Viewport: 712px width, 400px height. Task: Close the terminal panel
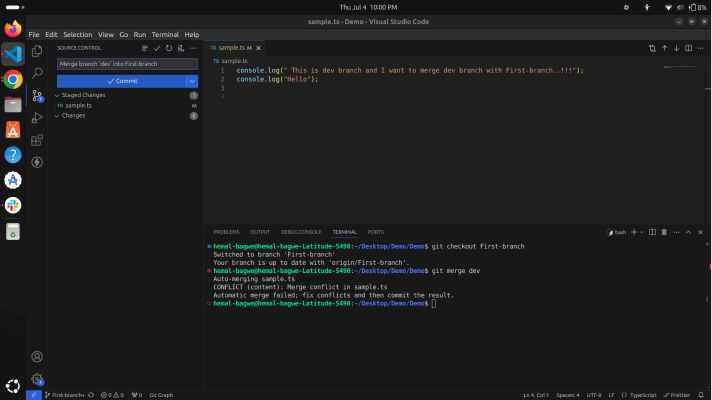[700, 232]
